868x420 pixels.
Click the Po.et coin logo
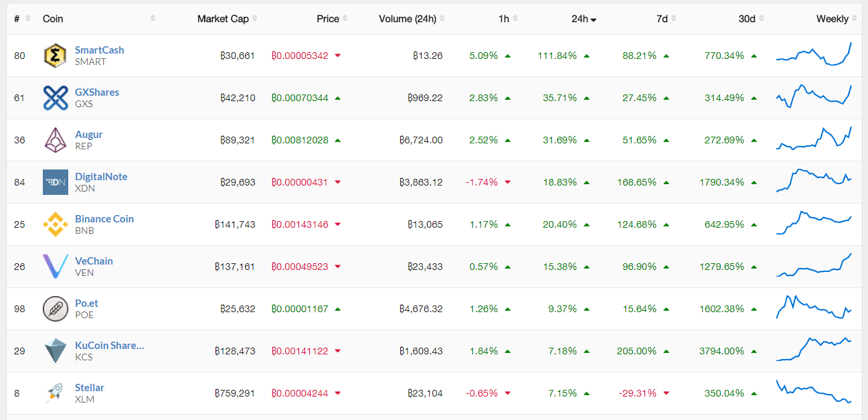pos(56,309)
